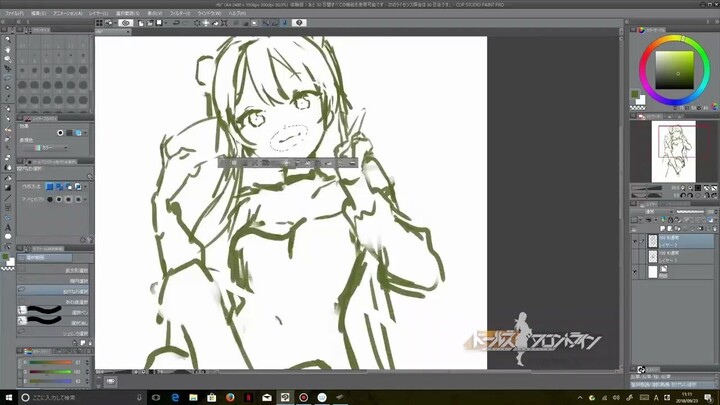Select the Pencil tool
This screenshot has width=720, height=405.
8,119
